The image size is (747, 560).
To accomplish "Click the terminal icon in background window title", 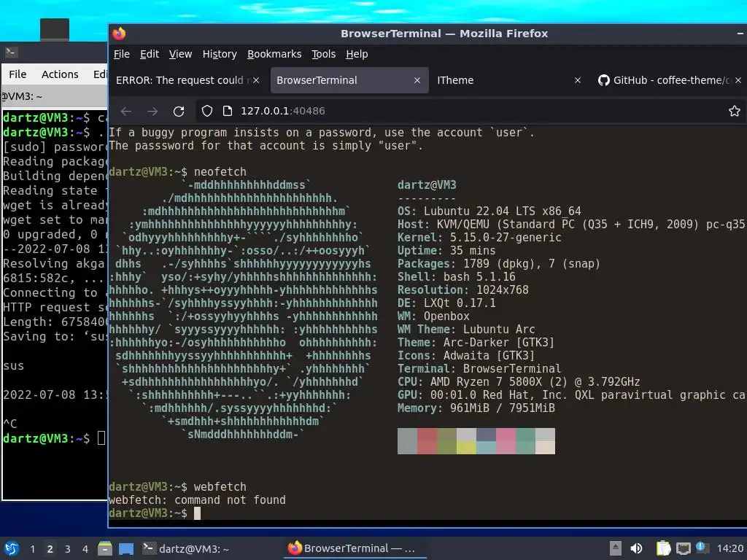I will (11, 52).
